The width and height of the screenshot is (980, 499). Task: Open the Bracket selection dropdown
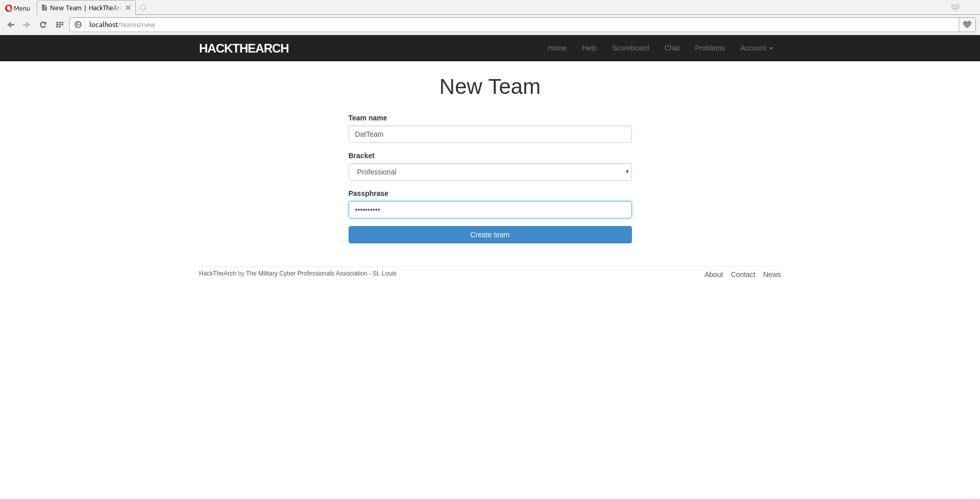pos(489,172)
